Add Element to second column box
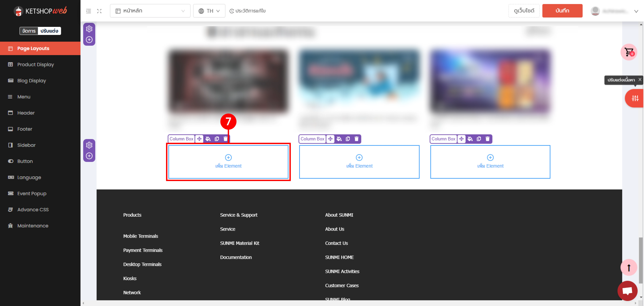The width and height of the screenshot is (644, 306). (x=359, y=162)
